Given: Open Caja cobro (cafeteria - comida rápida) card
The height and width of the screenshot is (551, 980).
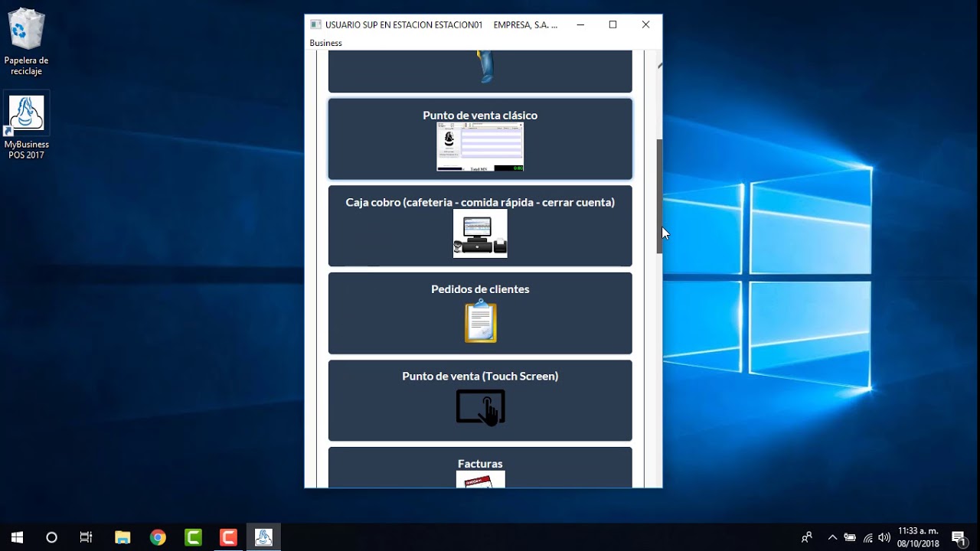Looking at the screenshot, I should (480, 226).
